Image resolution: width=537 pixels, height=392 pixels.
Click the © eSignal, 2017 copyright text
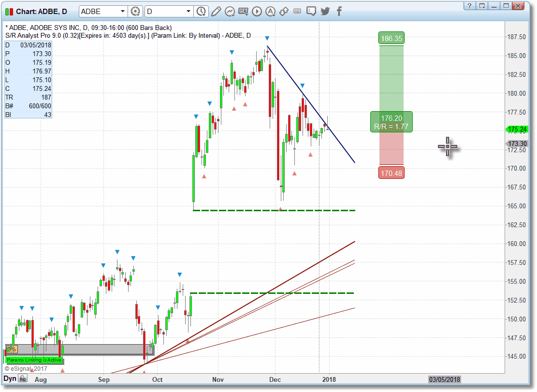pyautogui.click(x=26, y=369)
